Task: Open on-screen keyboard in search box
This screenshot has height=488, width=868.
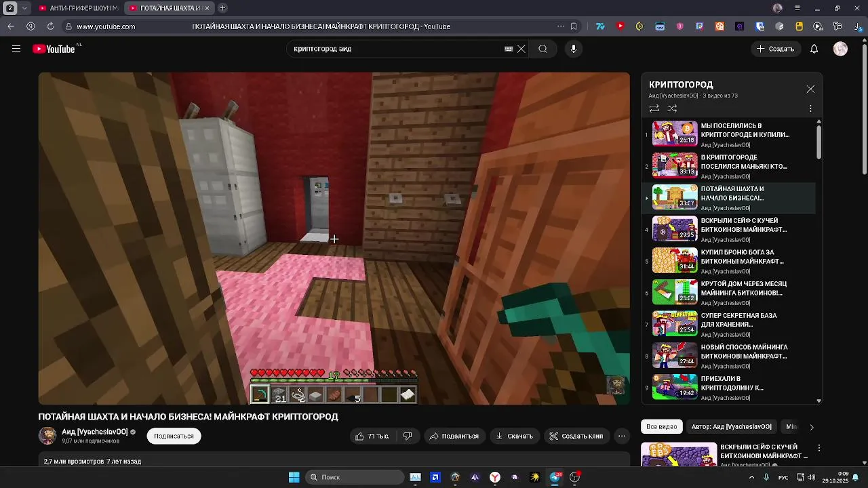Action: [509, 49]
